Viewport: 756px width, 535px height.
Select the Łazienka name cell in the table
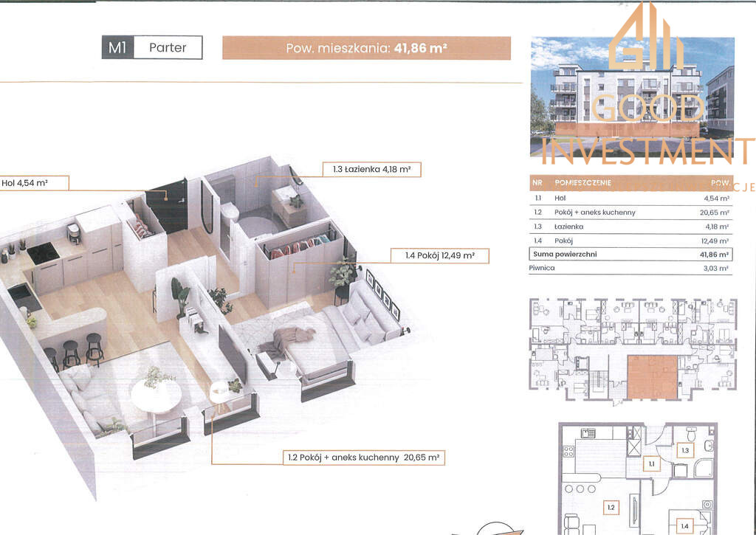569,227
